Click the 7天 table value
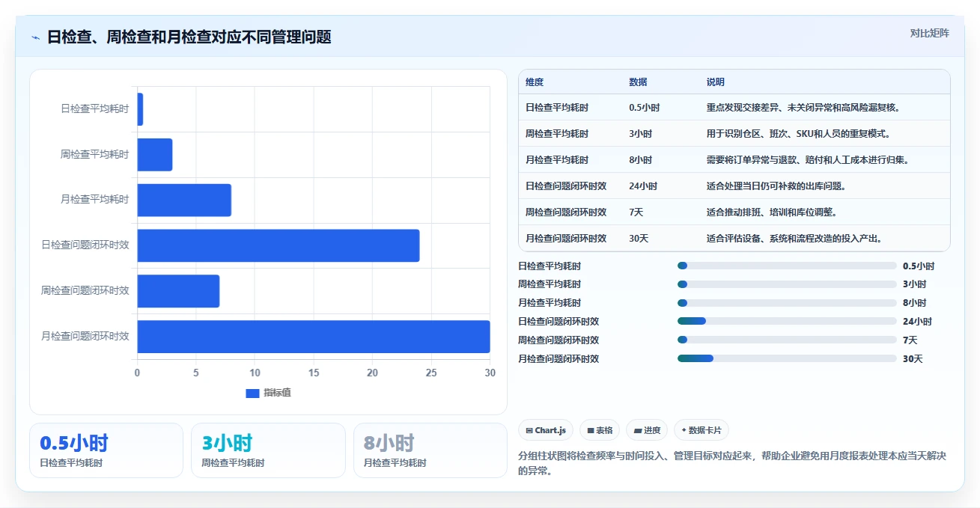 636,212
